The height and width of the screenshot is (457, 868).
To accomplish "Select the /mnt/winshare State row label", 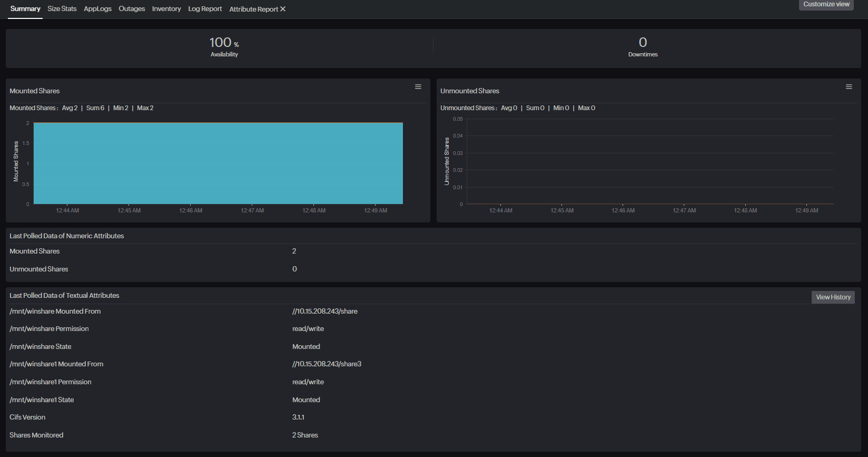I will pyautogui.click(x=41, y=347).
